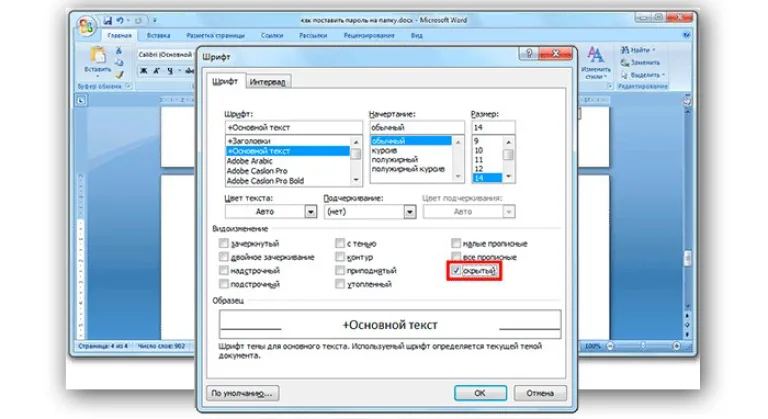Click the dialog help question mark icon
Image resolution: width=768 pixels, height=419 pixels.
[529, 53]
